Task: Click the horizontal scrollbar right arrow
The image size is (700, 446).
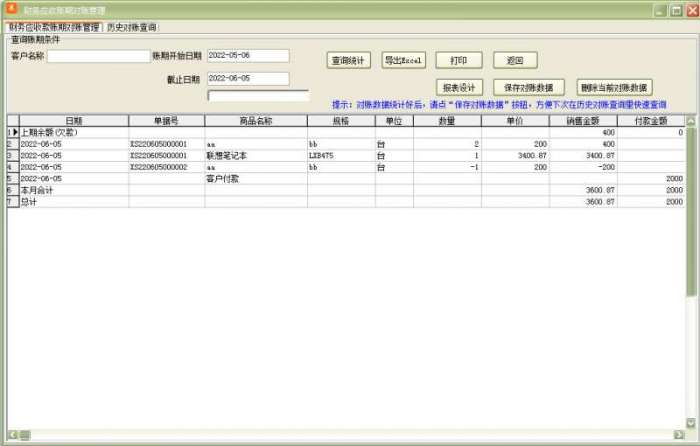Action: [679, 435]
